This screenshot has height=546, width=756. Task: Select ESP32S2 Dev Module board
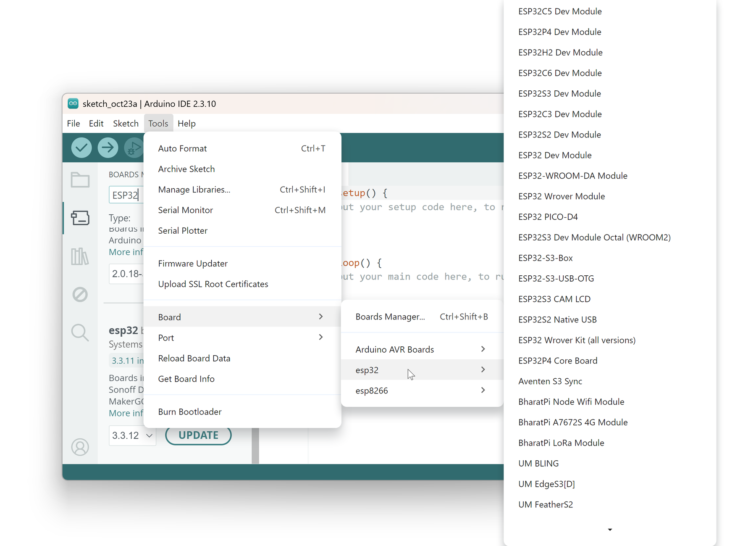(x=610, y=135)
